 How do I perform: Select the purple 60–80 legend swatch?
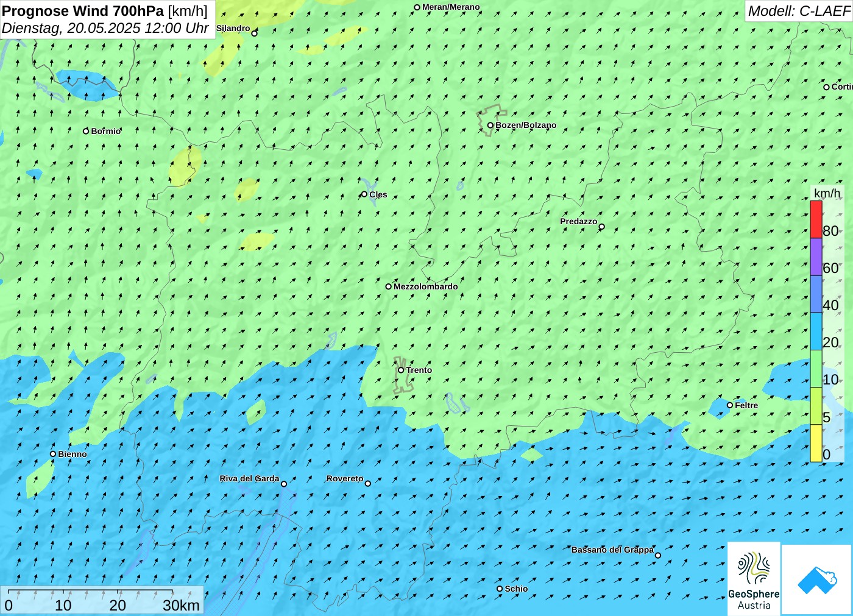pyautogui.click(x=816, y=257)
